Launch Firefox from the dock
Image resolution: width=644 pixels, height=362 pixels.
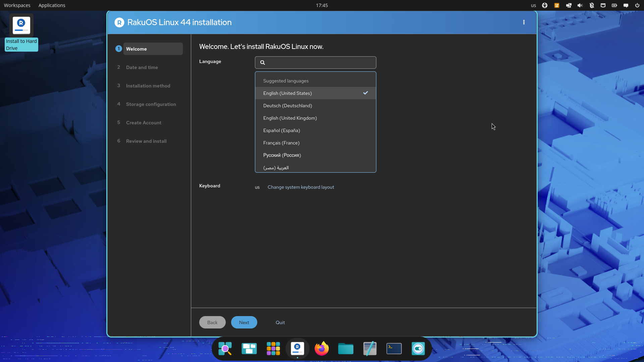322,349
